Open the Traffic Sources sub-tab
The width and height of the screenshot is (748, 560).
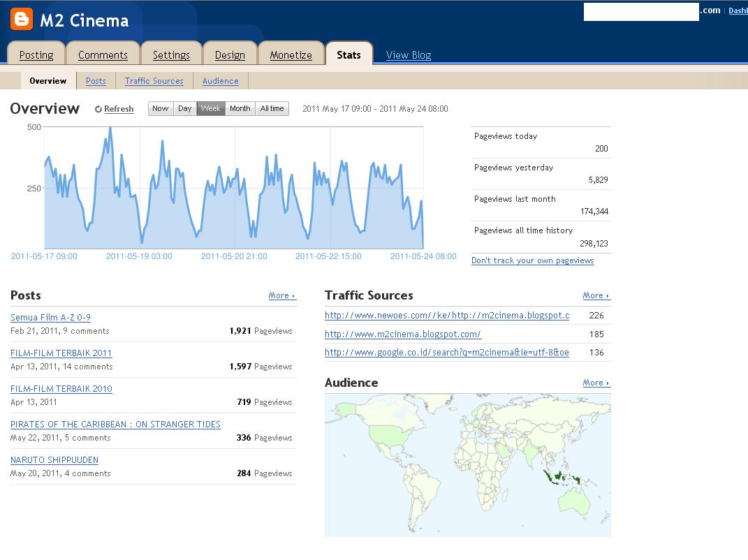tap(154, 80)
